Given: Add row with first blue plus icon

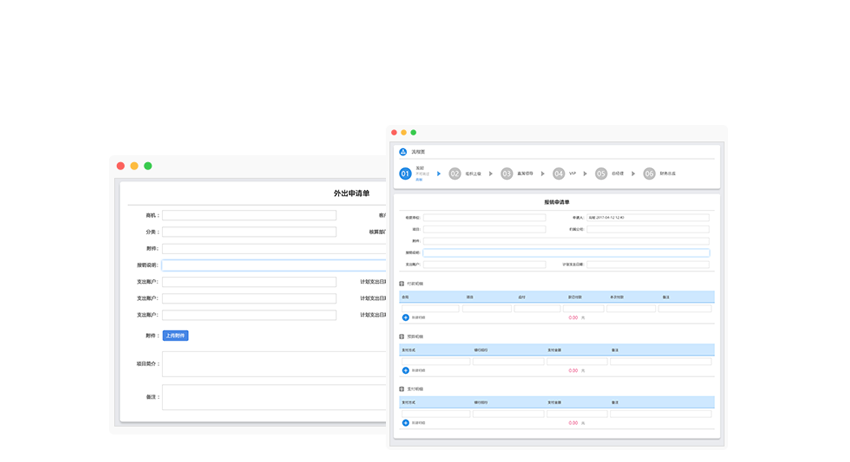Looking at the screenshot, I should 405,318.
